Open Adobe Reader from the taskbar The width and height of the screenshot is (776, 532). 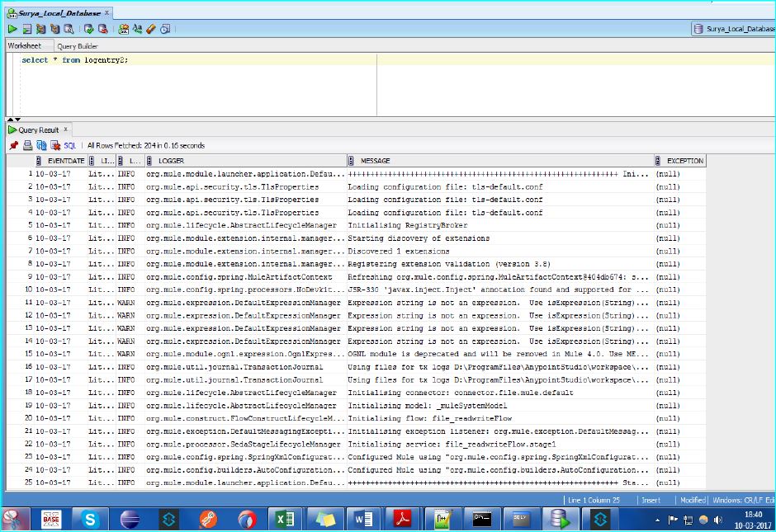point(403,519)
